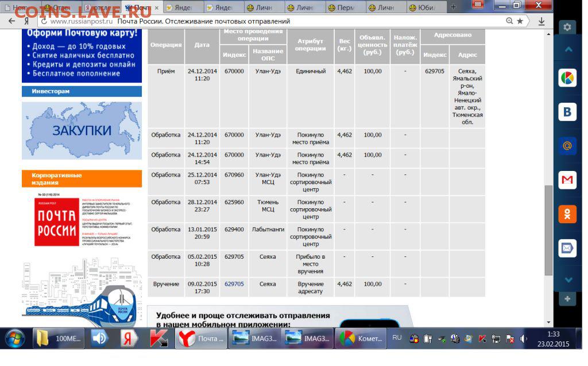Add a new sidebar item with the plus
The image size is (588, 366).
pyautogui.click(x=567, y=298)
